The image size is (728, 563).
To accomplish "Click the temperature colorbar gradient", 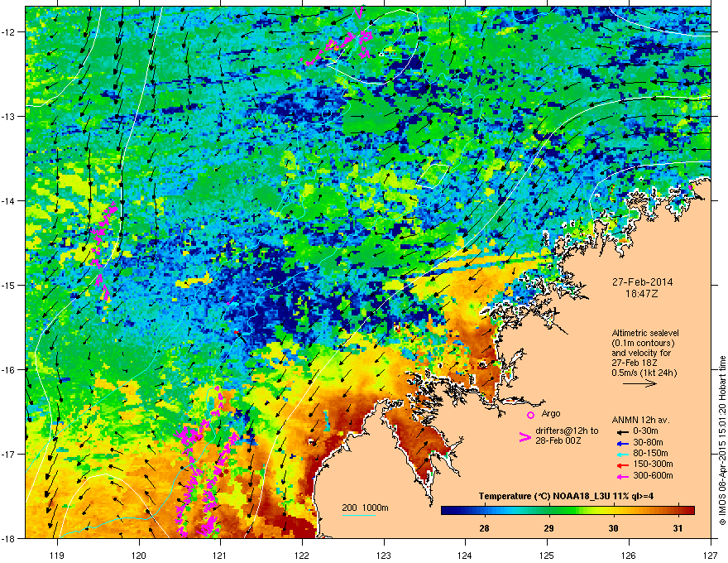I will point(568,510).
